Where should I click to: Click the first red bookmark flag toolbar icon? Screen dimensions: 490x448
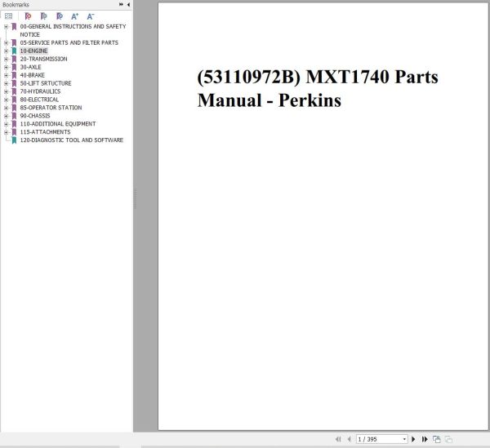28,16
